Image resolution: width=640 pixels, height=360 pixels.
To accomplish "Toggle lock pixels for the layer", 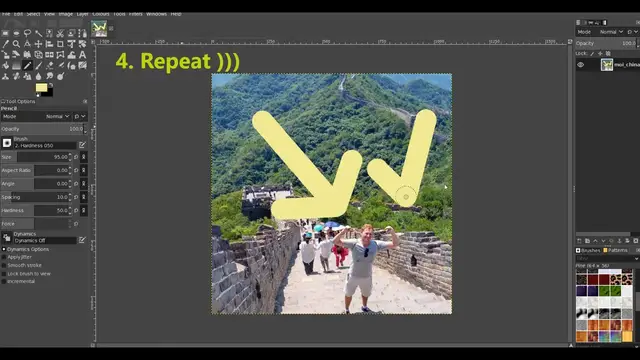I will (592, 53).
